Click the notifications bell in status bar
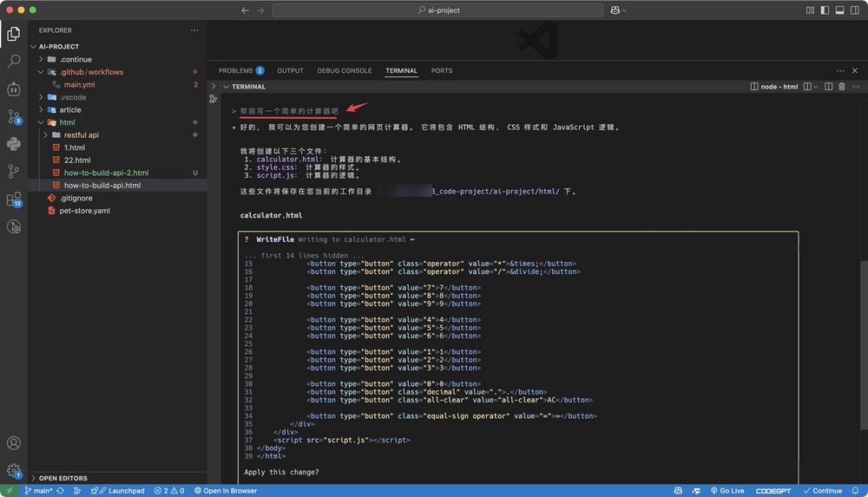The height and width of the screenshot is (497, 868). pos(855,491)
